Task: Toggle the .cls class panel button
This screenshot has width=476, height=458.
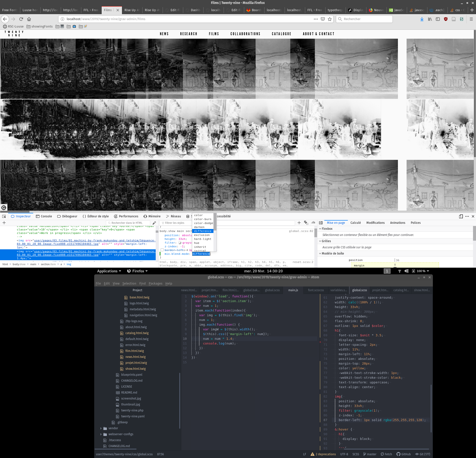Action: (313, 223)
